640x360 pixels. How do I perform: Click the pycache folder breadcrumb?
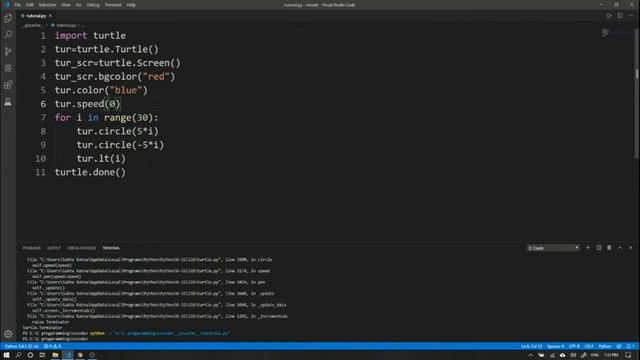[x=32, y=25]
